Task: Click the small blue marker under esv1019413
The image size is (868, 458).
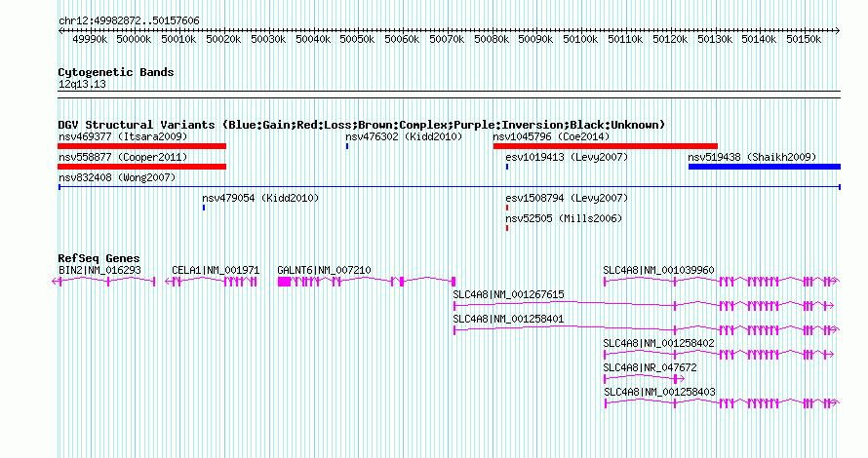Action: coord(507,167)
